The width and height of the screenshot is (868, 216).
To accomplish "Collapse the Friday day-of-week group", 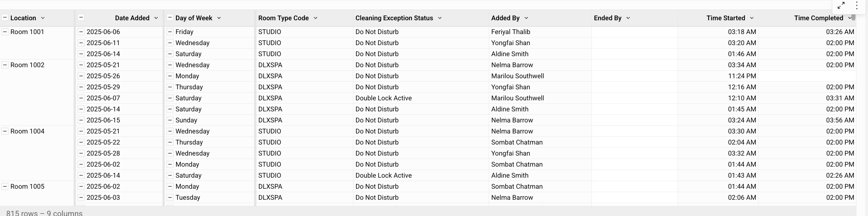I will 170,32.
